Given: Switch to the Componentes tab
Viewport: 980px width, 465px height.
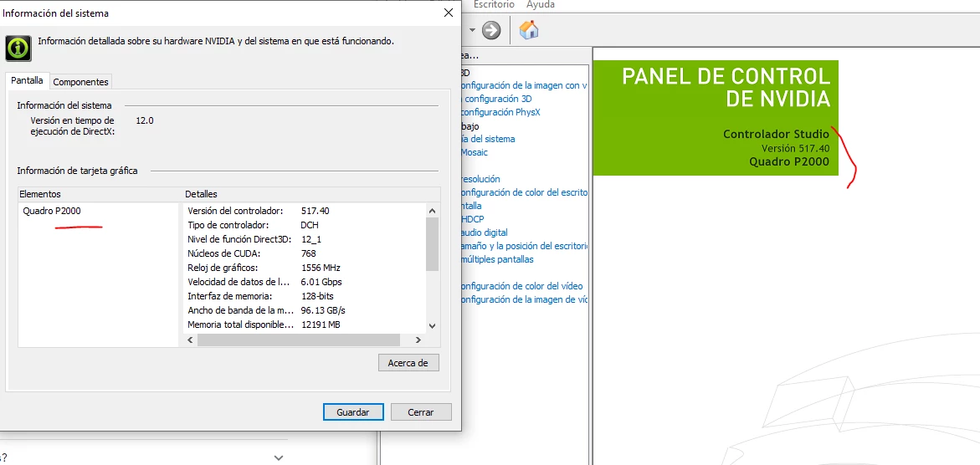Looking at the screenshot, I should (x=80, y=82).
